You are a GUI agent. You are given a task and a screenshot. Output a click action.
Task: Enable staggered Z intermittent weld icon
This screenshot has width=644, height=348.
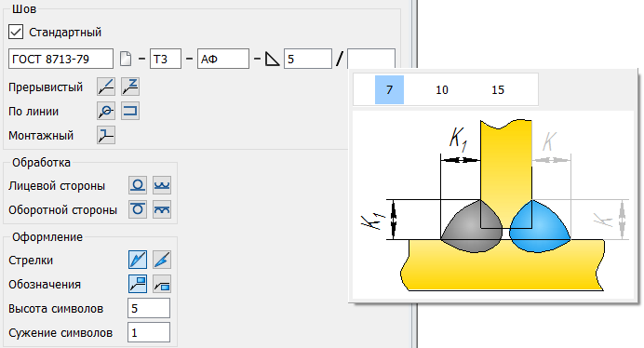[130, 87]
